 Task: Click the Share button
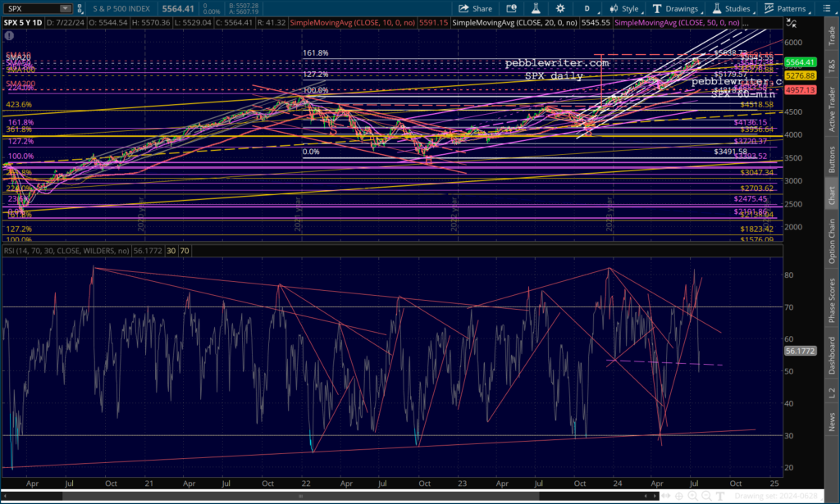click(476, 8)
